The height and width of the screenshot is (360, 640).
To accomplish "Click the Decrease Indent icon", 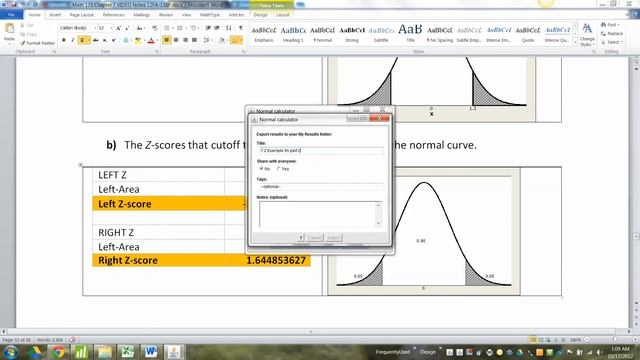I will 208,28.
